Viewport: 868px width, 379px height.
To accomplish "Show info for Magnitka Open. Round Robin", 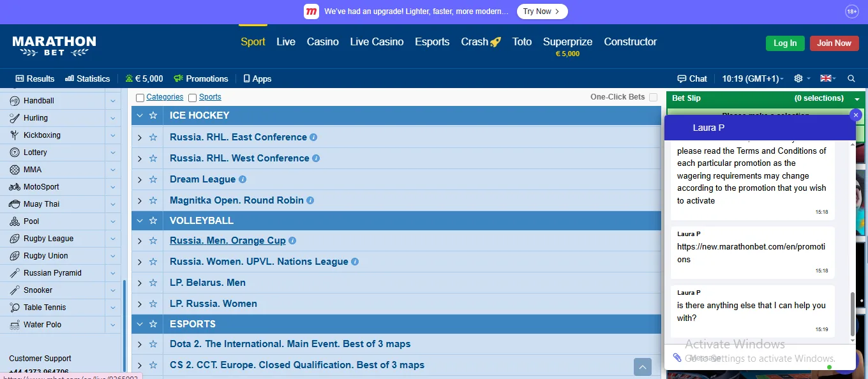I will tap(310, 200).
